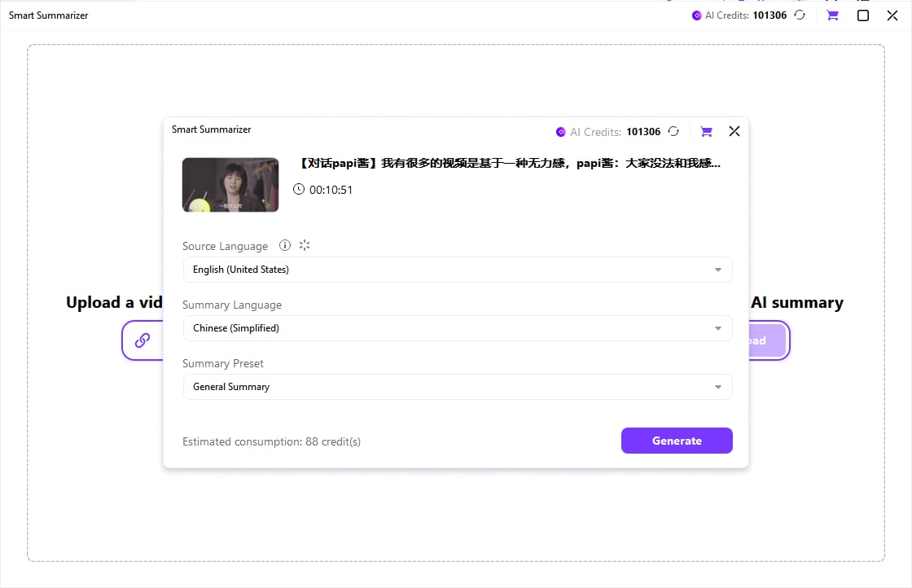Open the Summary Preset General Summary dropdown
Viewport: 912px width, 588px height.
pyautogui.click(x=457, y=387)
